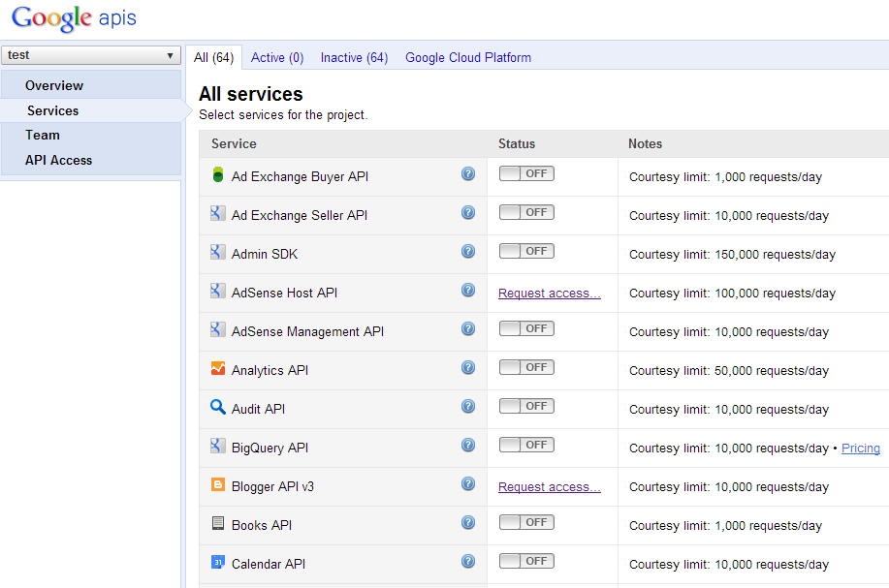Switch on the Books API toggle
The width and height of the screenshot is (889, 588).
526,523
